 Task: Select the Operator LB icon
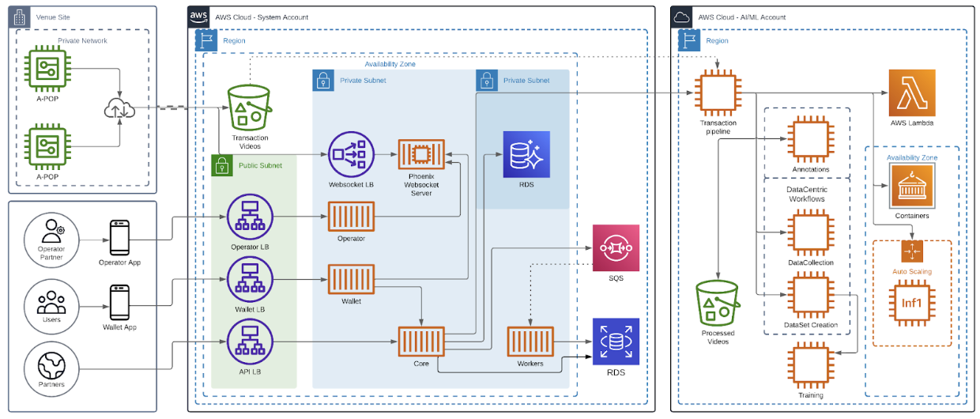[x=250, y=217]
